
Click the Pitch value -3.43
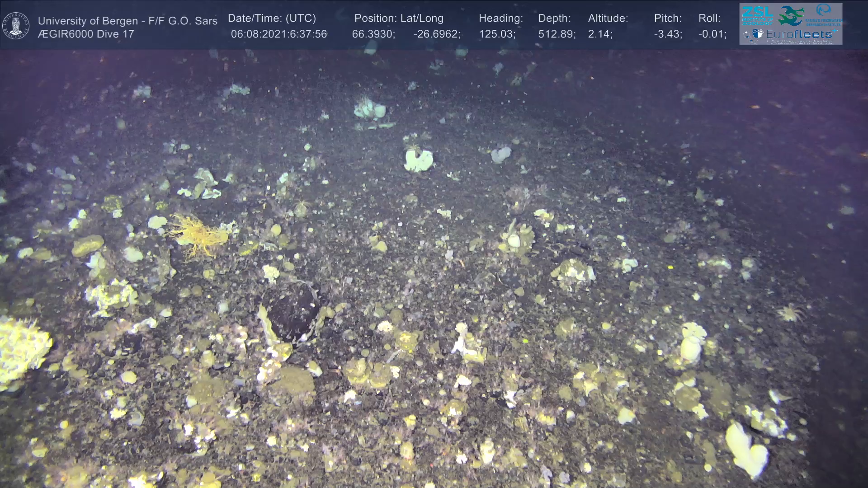coord(667,34)
